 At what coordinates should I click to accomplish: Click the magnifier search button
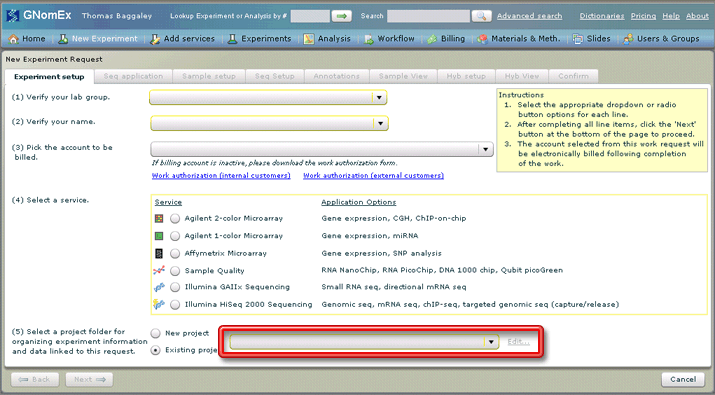tap(481, 16)
